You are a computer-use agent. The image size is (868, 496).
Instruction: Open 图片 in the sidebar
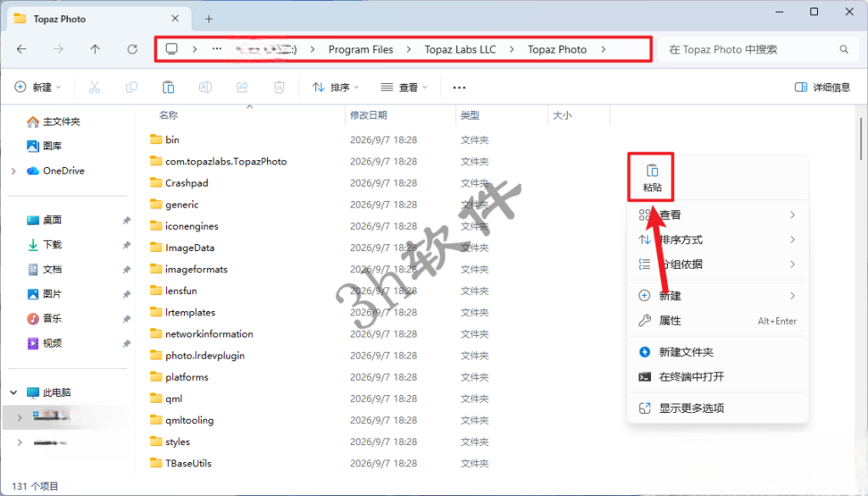(46, 293)
